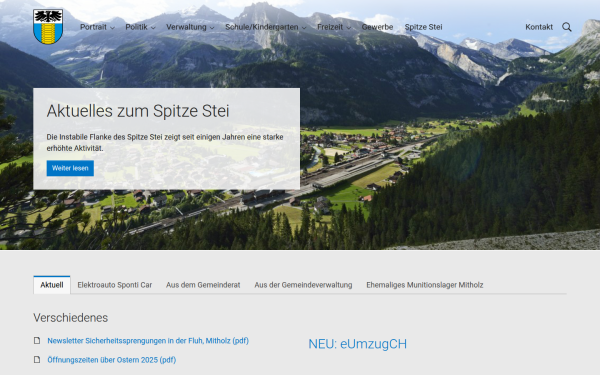
Task: Open the search magnifier icon
Action: click(567, 27)
